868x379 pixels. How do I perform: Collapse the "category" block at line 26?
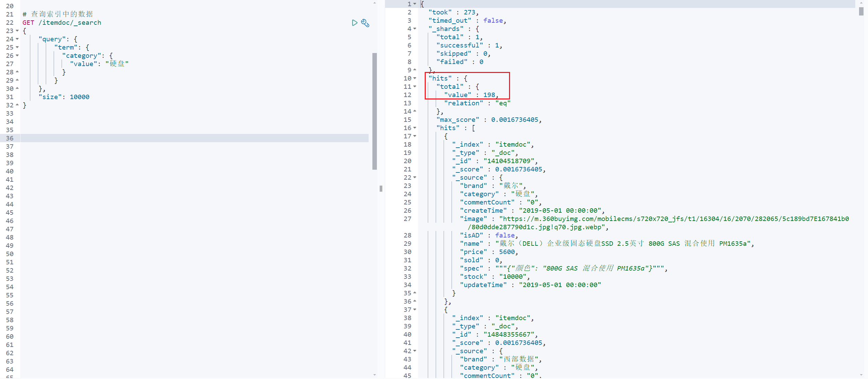tap(17, 55)
